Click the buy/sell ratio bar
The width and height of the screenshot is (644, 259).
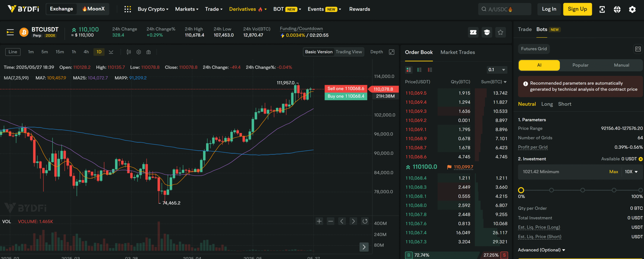[x=456, y=255]
